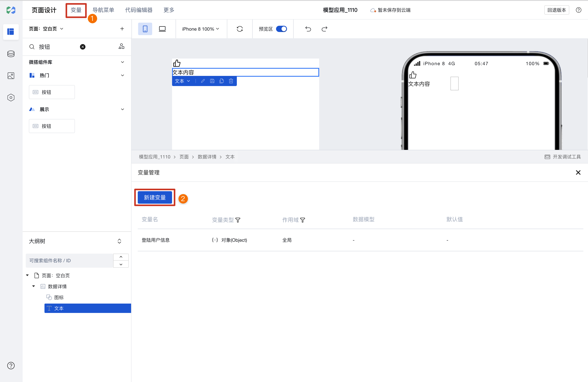Click the copy icon on text toolbar
Screen dimensions: 588x382
222,81
